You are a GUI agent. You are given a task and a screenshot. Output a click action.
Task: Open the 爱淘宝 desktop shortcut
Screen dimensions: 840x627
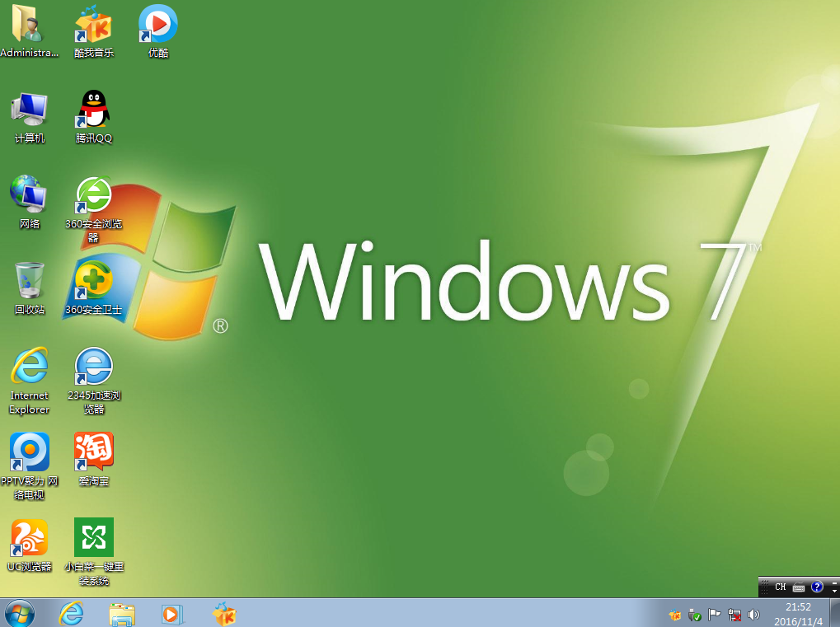tap(94, 460)
